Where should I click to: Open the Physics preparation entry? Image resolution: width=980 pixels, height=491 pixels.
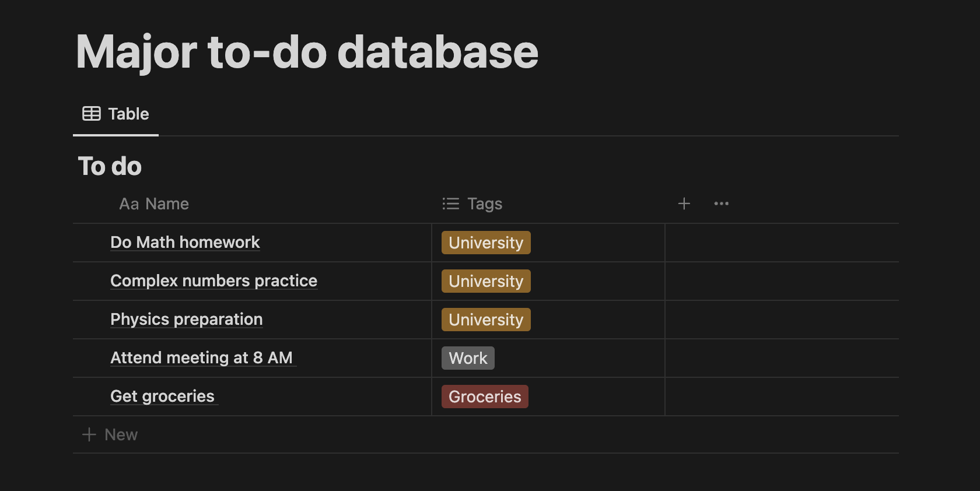click(x=186, y=320)
